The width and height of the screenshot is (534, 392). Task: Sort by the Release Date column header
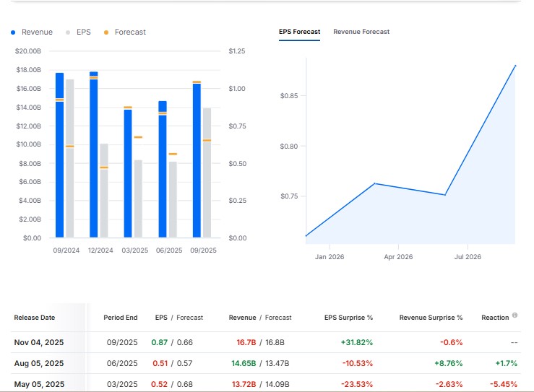[34, 318]
